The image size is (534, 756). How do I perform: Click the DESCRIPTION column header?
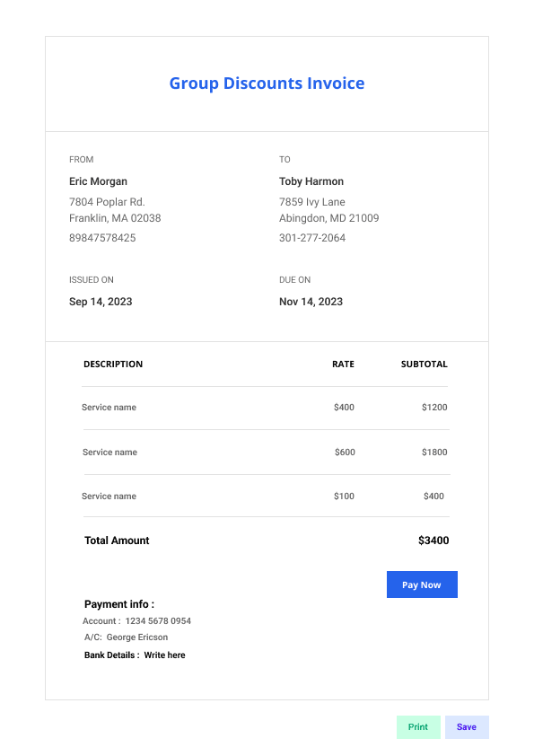click(113, 364)
